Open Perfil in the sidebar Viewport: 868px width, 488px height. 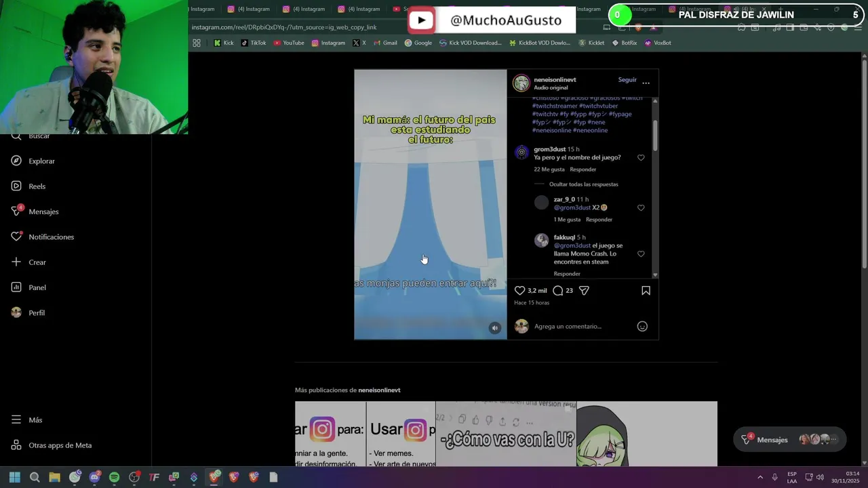(27, 312)
